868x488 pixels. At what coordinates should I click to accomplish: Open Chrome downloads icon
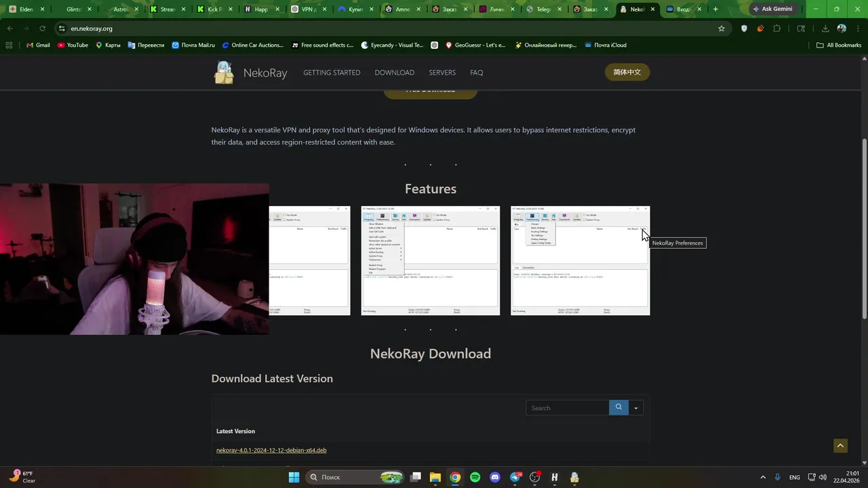pyautogui.click(x=825, y=28)
